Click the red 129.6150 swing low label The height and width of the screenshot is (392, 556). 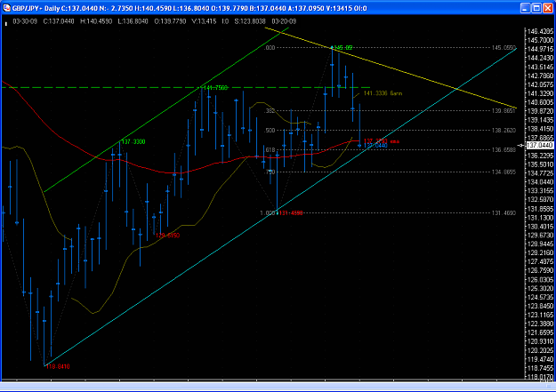point(168,236)
